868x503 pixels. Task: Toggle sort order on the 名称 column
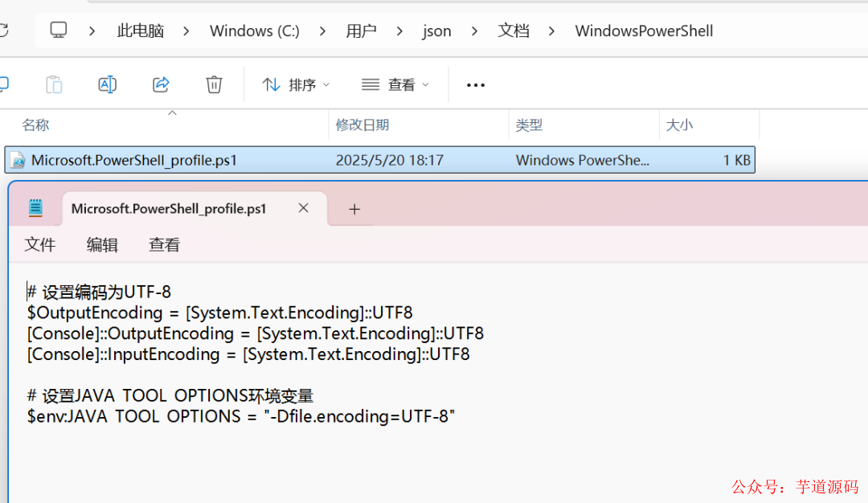[x=37, y=125]
